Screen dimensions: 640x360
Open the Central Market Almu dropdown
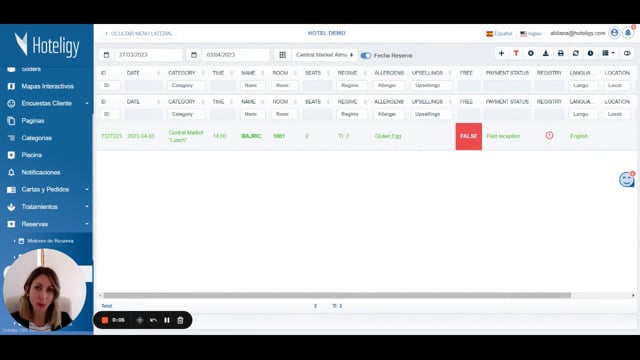324,55
